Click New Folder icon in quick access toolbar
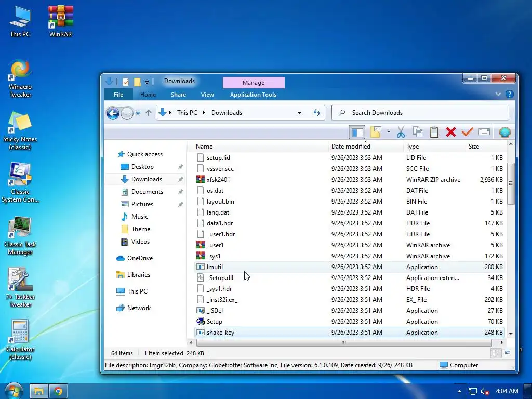Screen dimensions: 532x399 (137, 82)
